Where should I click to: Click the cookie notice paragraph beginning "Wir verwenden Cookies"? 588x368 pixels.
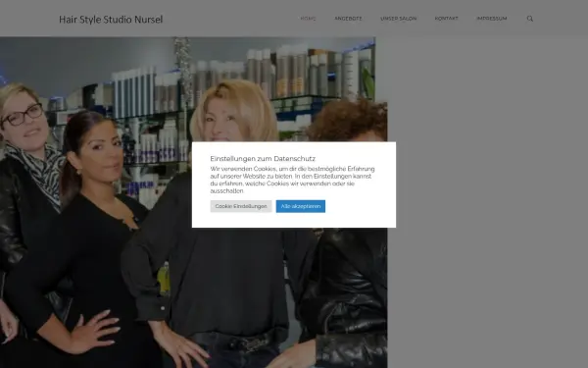click(292, 180)
